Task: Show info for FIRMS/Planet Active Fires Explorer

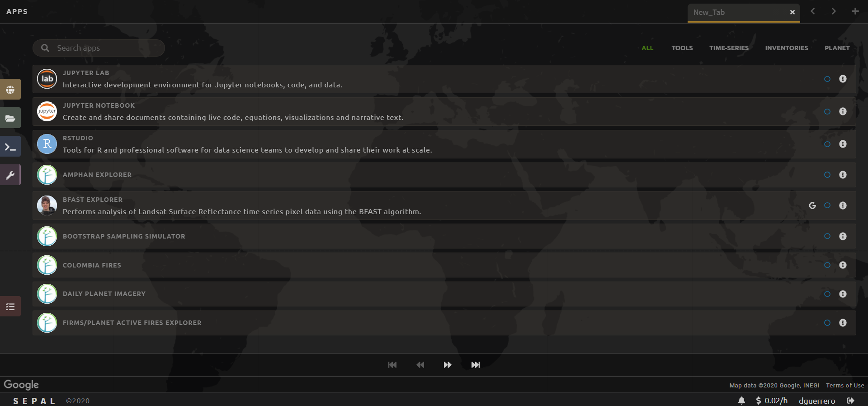Action: coord(843,323)
